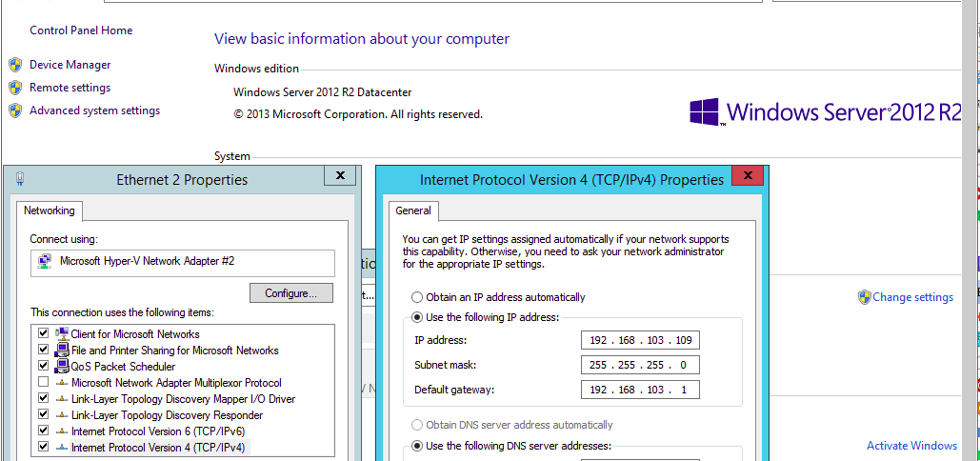Open Advanced system settings link

click(x=95, y=110)
